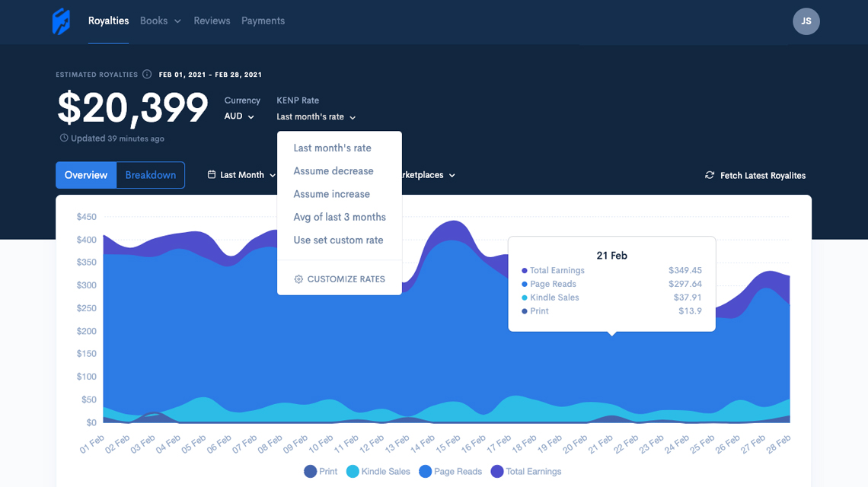Click the gear icon next to Customize Rates
This screenshot has width=868, height=487.
(x=298, y=279)
